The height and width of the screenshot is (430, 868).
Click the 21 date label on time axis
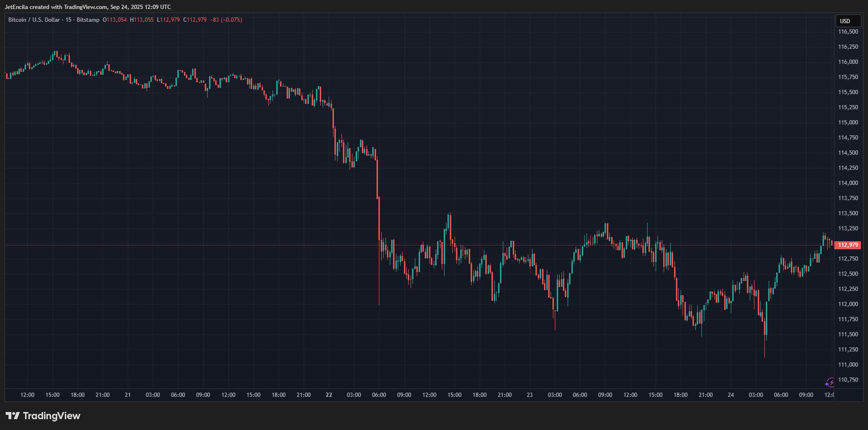(x=128, y=395)
